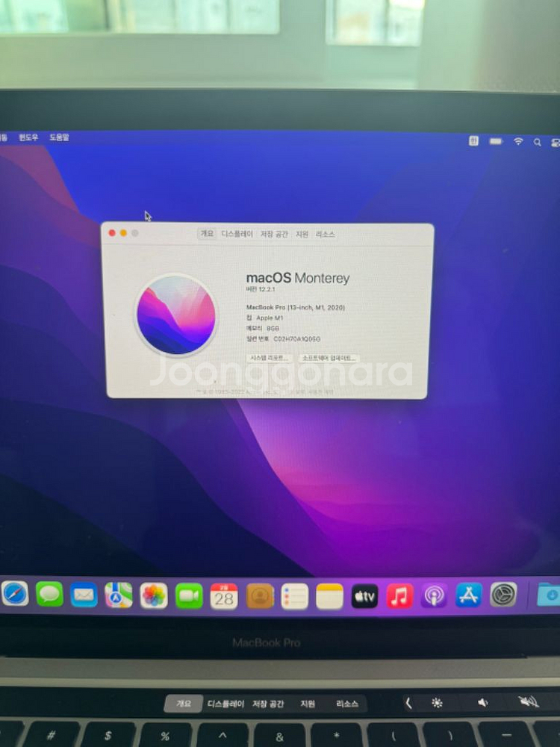
Task: Open Maps from the dock
Action: tap(119, 595)
